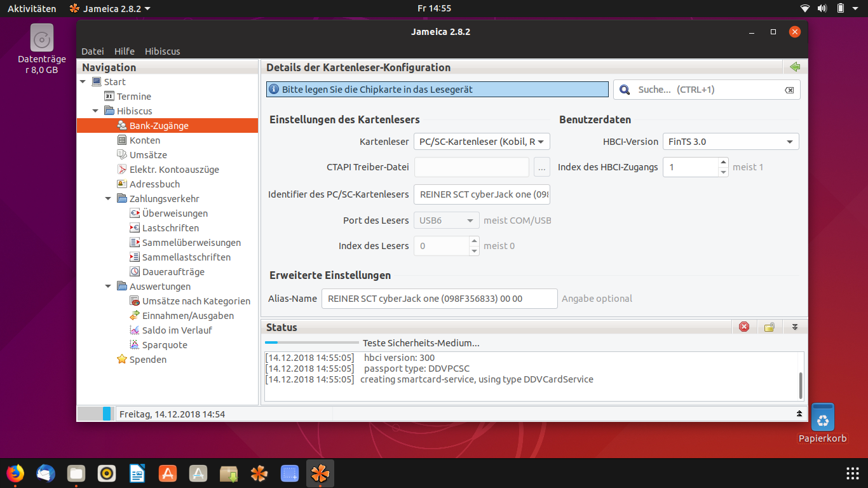Click the Teste Sicherheits-Medium progress bar
Screen dimensions: 868x488
pyautogui.click(x=311, y=342)
